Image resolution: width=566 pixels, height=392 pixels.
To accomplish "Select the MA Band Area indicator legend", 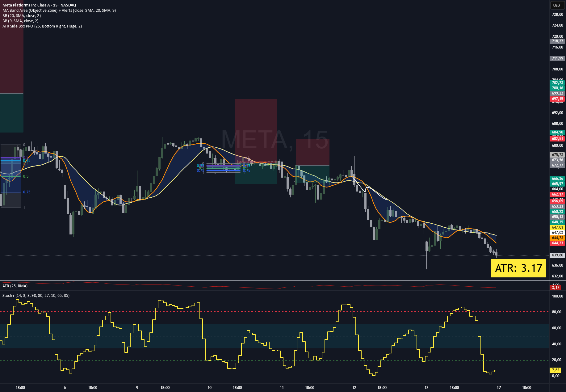I will [59, 10].
